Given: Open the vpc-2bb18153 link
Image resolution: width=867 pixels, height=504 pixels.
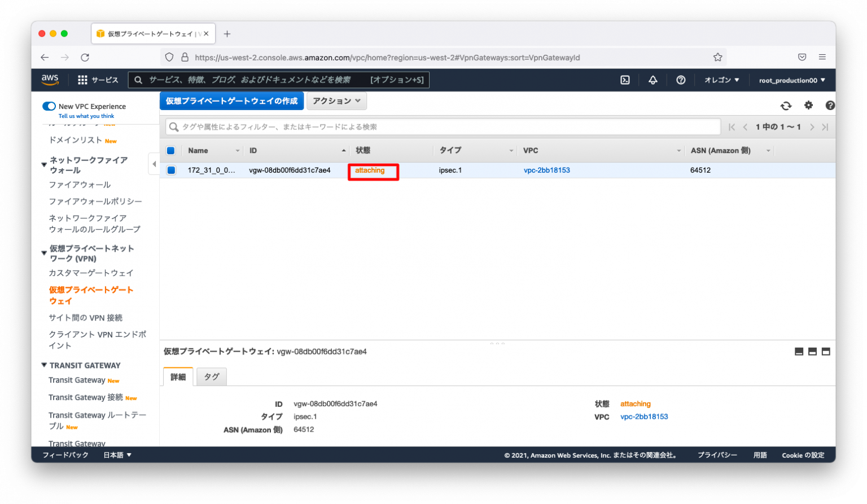Looking at the screenshot, I should (x=546, y=170).
